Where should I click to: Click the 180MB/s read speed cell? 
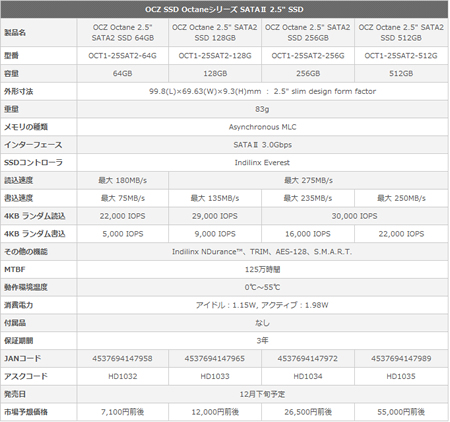[x=122, y=180]
